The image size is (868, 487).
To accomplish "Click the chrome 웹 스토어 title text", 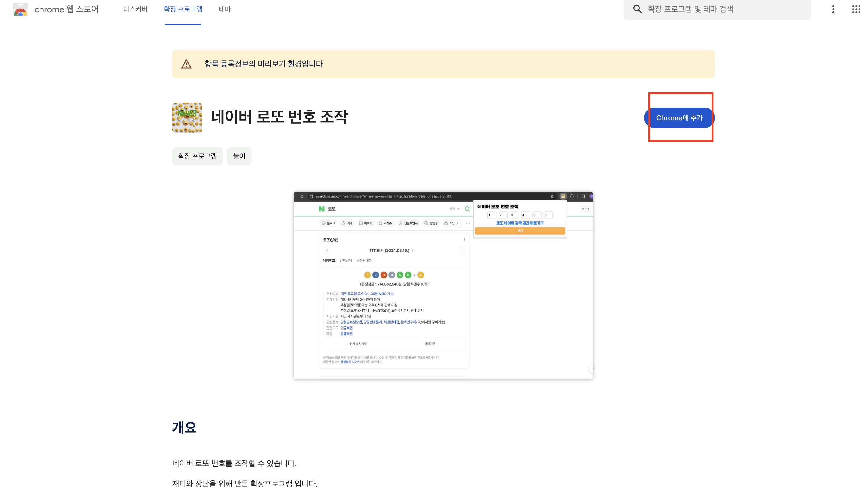I will tap(66, 9).
